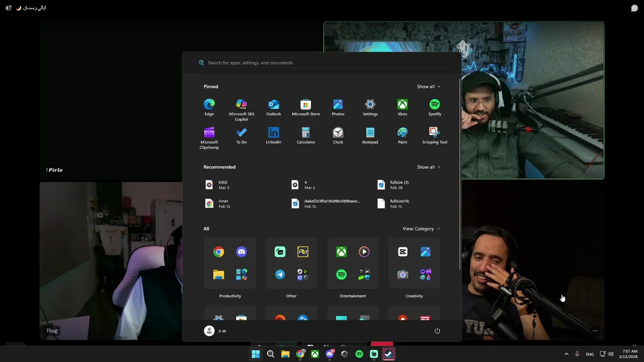
Task: Open the x w user account menu
Action: (215, 331)
